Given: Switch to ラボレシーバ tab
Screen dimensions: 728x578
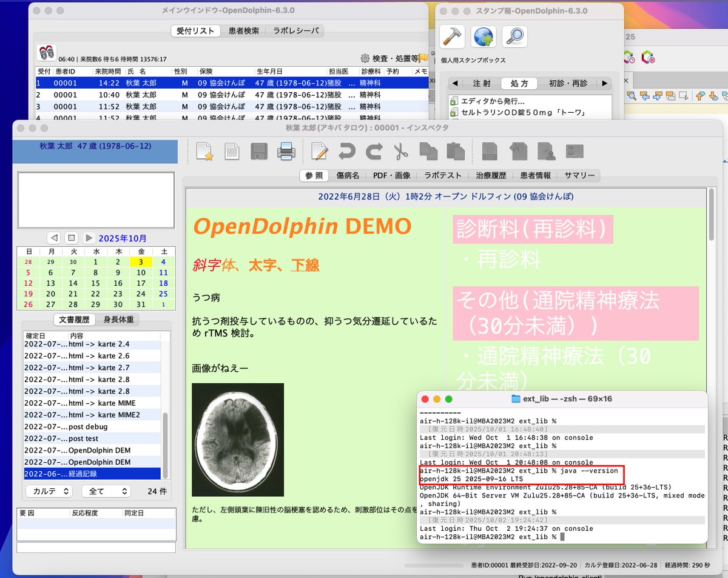Looking at the screenshot, I should (x=294, y=30).
